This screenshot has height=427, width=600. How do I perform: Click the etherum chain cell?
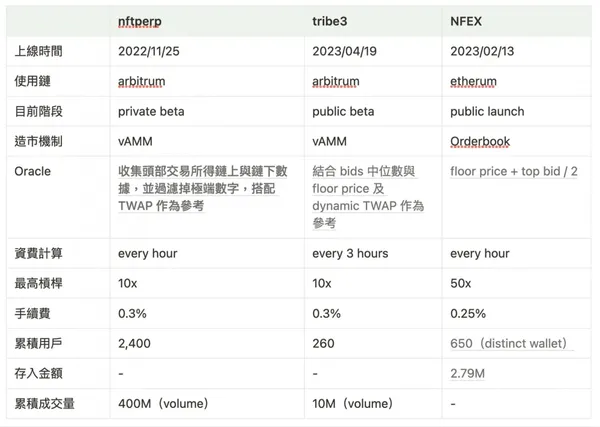pos(477,81)
